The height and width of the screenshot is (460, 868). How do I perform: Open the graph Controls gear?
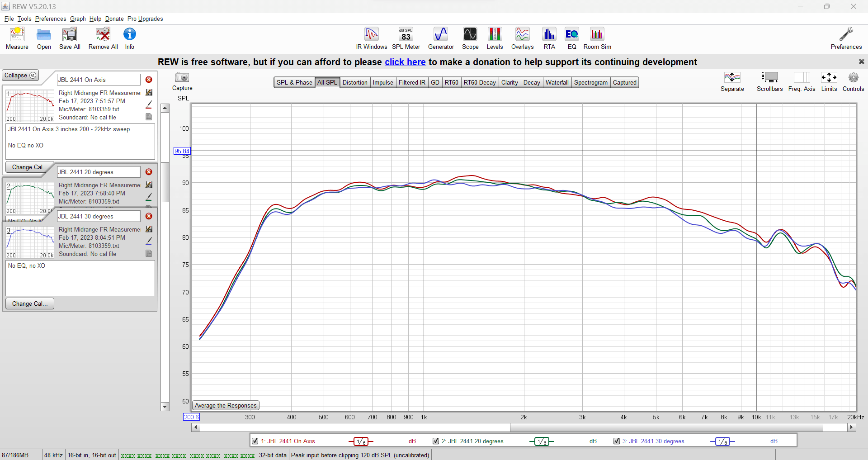coord(854,81)
